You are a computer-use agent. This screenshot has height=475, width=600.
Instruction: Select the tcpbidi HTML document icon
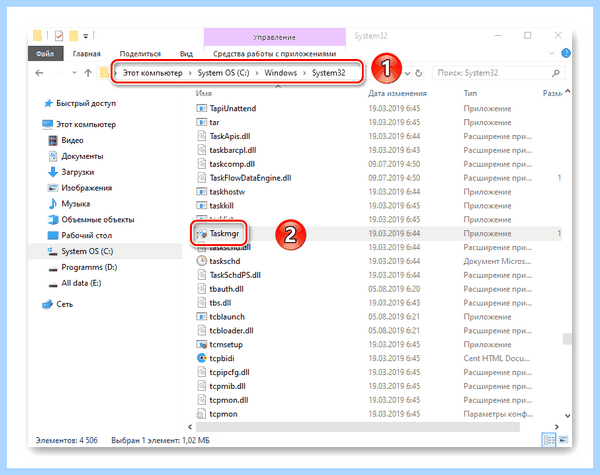click(x=201, y=358)
